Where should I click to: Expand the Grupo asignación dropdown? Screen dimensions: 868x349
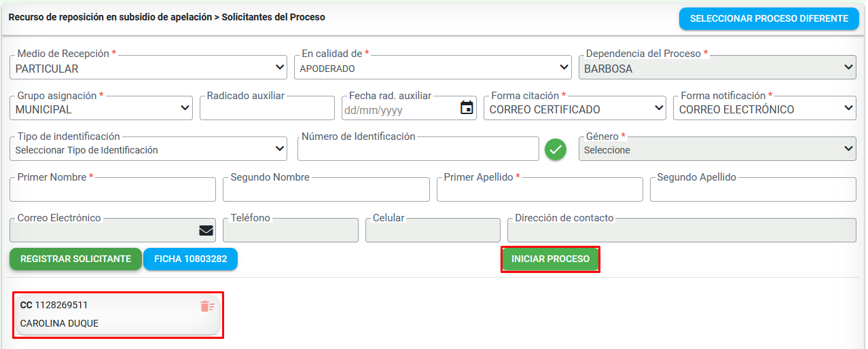(x=101, y=109)
